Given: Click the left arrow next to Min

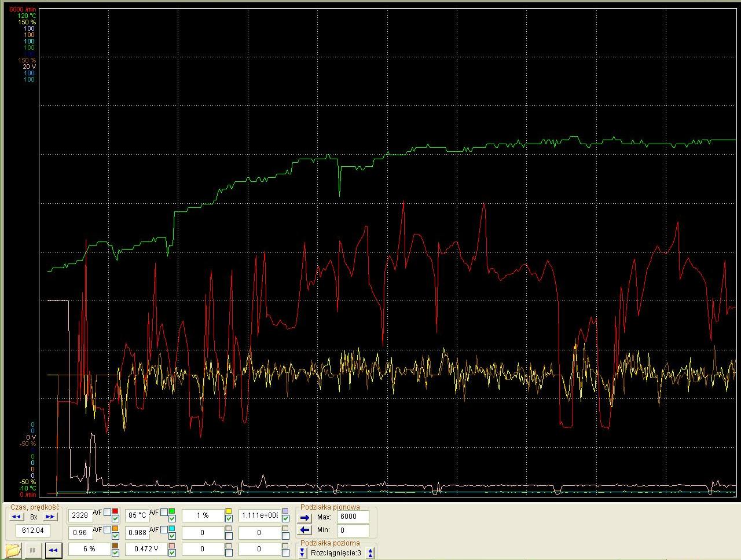Looking at the screenshot, I should (306, 529).
